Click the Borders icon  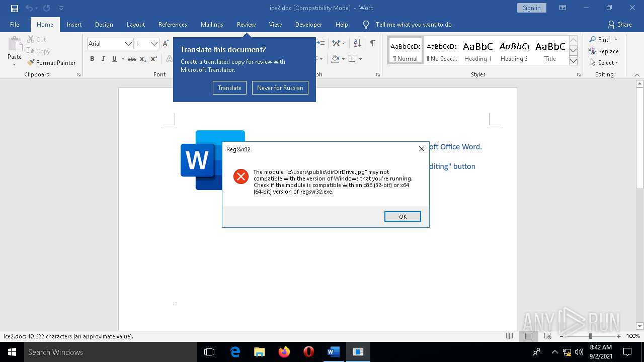[352, 59]
